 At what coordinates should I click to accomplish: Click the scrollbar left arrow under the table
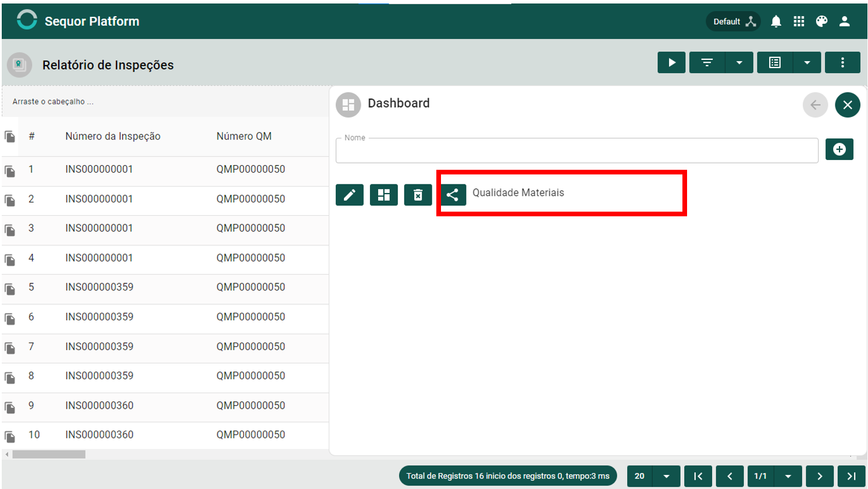7,454
